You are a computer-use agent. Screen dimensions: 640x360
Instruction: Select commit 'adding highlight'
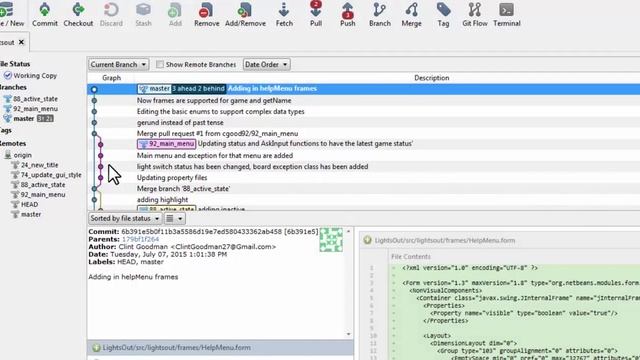pyautogui.click(x=363, y=200)
